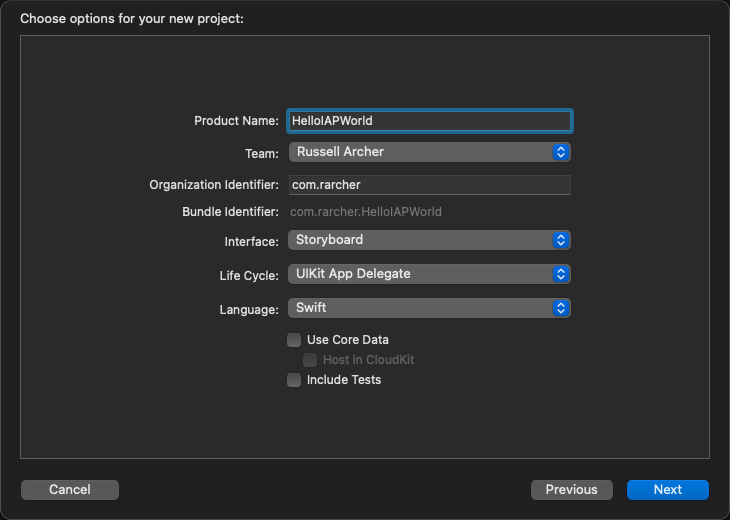Click the Organization Identifier field
Image resolution: width=730 pixels, height=520 pixels.
429,185
